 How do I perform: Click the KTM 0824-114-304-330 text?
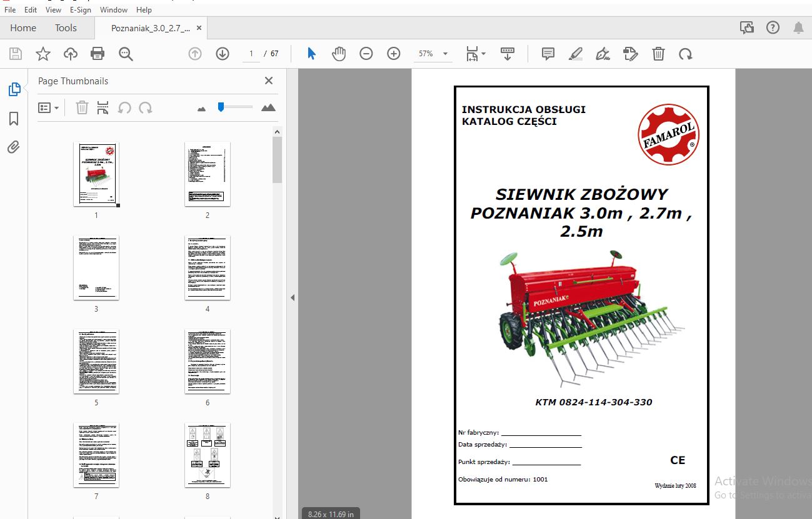coord(594,402)
